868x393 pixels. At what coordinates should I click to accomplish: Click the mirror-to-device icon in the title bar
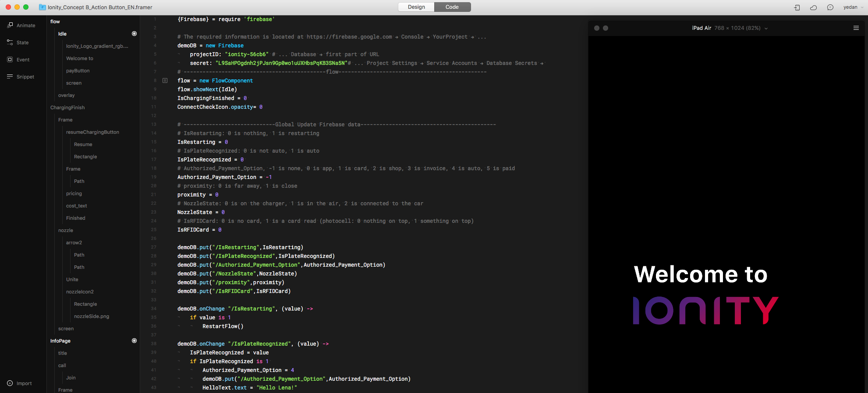797,7
